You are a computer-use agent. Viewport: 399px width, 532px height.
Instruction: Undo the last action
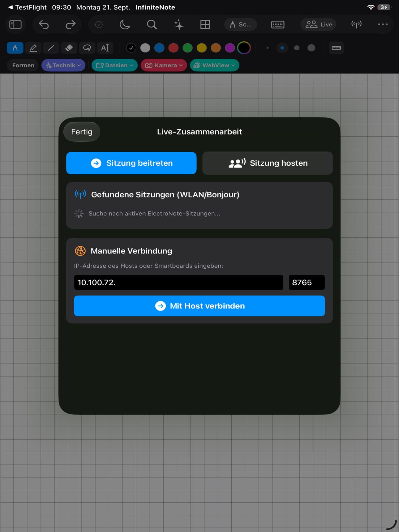pos(44,24)
